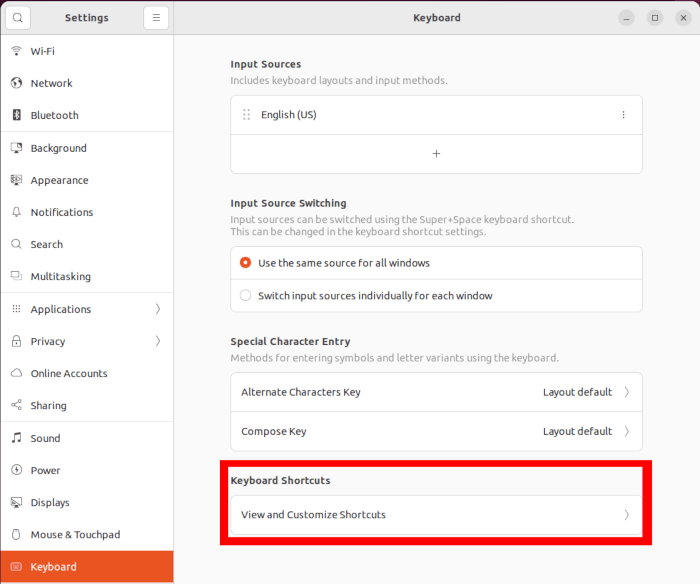Click the Power icon in sidebar

16,470
